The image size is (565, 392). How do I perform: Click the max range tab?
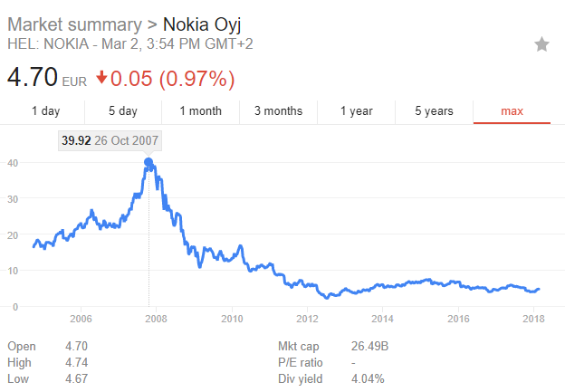coord(513,111)
